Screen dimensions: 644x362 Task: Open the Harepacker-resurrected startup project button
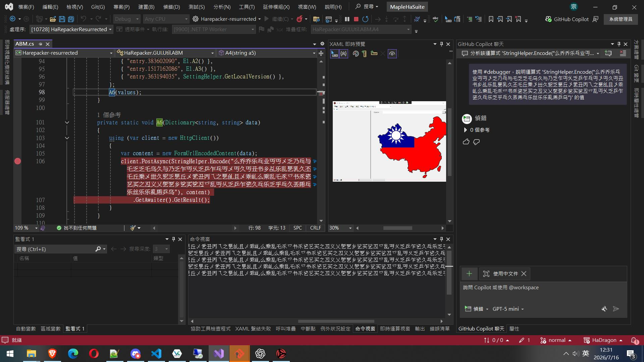[x=226, y=19]
